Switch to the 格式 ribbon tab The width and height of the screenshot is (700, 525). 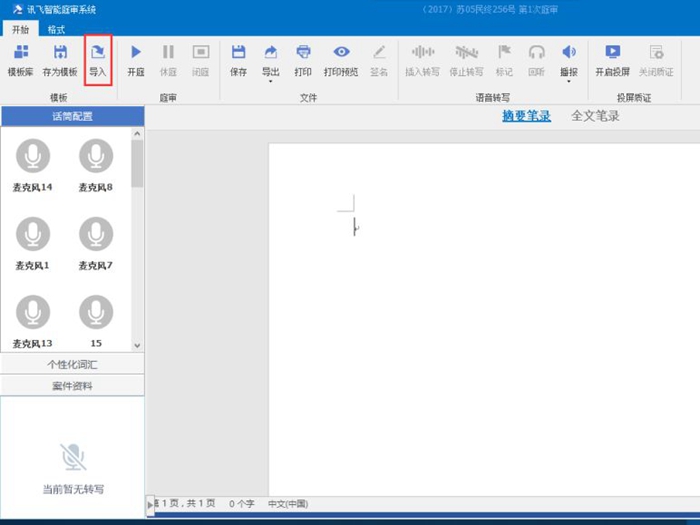click(x=58, y=29)
